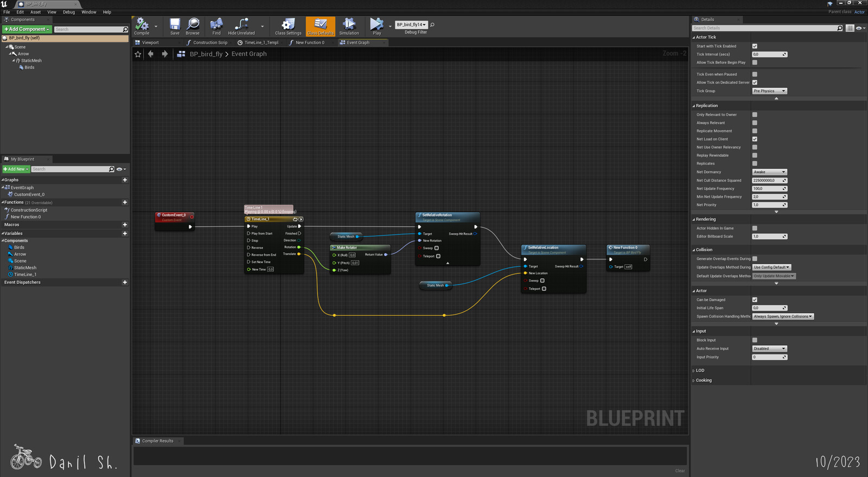
Task: Toggle Start with Tick Enabled
Action: point(755,46)
